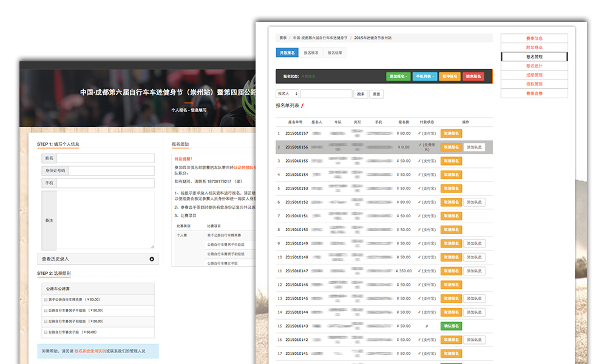
Task: Open 成绩管理 in the right sidebar
Action: (x=534, y=75)
